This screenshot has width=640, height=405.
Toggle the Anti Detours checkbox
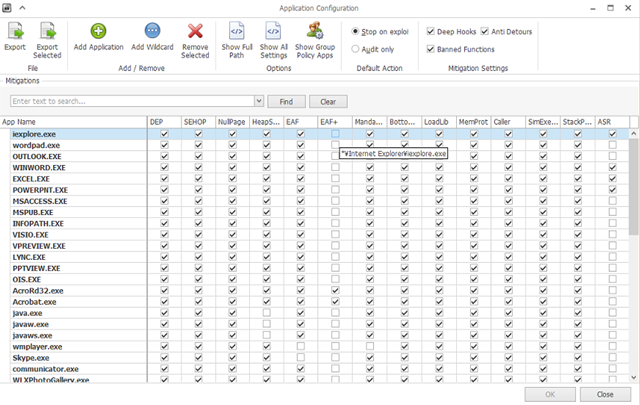tap(484, 31)
